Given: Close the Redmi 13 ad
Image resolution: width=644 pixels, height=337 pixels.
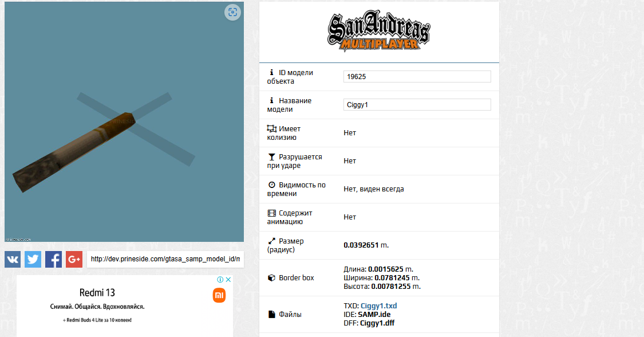Looking at the screenshot, I should tap(228, 280).
